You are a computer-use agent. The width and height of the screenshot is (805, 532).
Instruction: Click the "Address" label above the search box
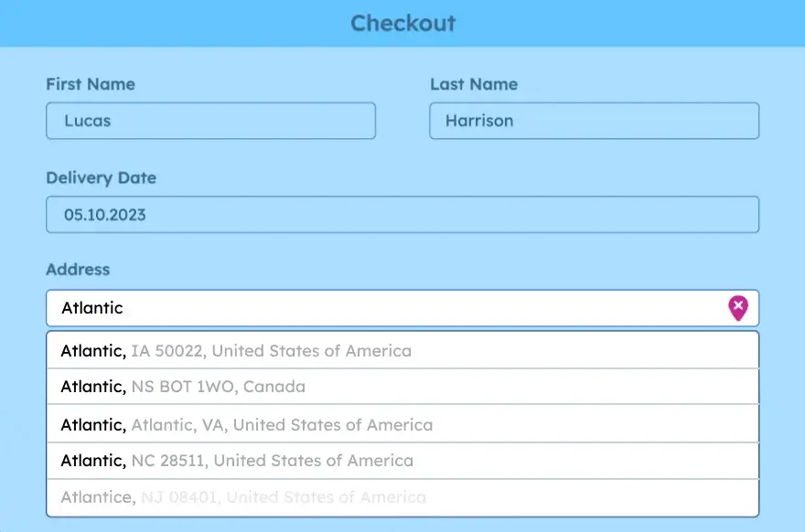click(78, 270)
